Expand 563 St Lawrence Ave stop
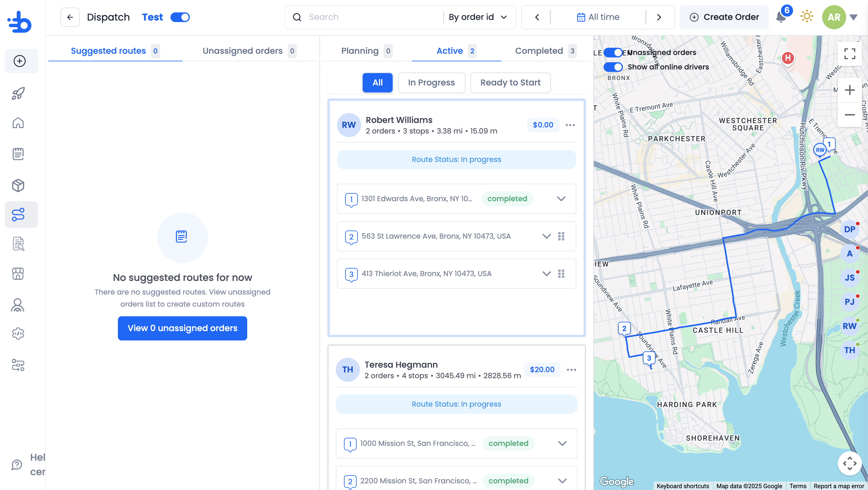 tap(547, 236)
